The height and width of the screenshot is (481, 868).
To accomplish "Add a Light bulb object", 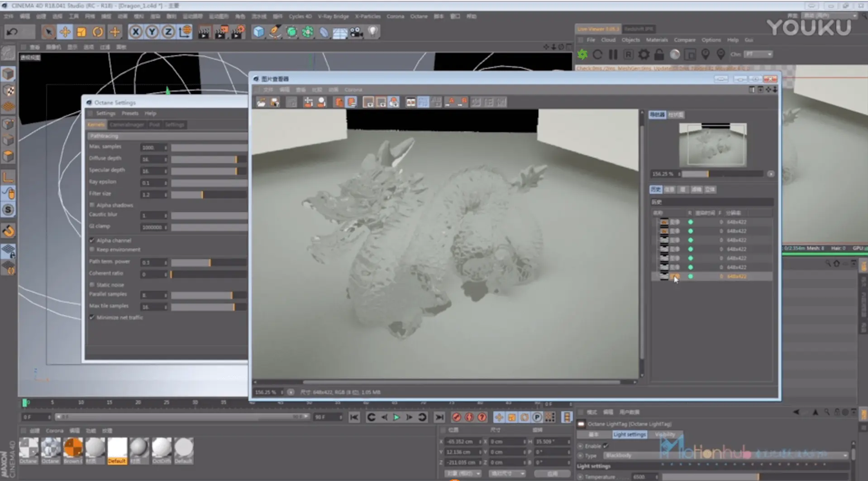I will click(372, 32).
